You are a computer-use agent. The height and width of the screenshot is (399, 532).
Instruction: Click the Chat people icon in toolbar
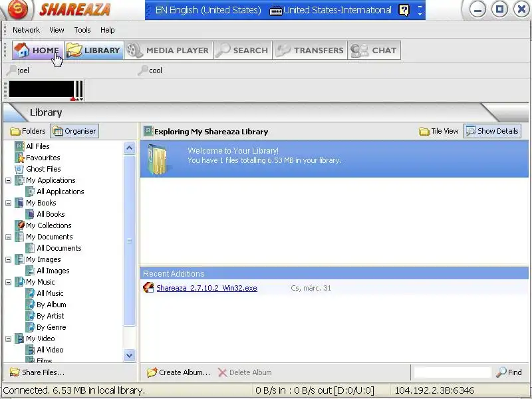tap(359, 51)
